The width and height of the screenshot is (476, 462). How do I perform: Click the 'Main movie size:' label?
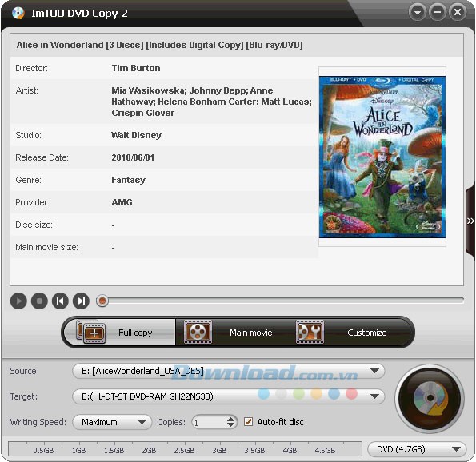pyautogui.click(x=46, y=247)
